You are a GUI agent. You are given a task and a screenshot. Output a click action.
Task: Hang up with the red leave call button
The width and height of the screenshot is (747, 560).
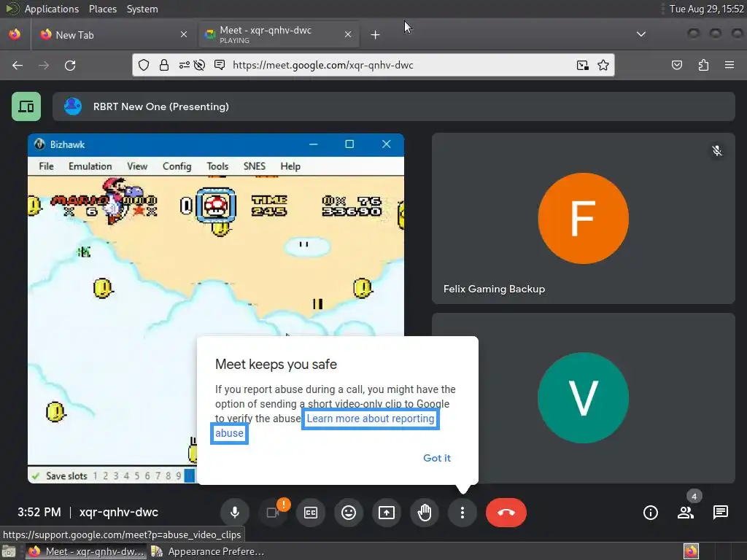[x=506, y=513]
